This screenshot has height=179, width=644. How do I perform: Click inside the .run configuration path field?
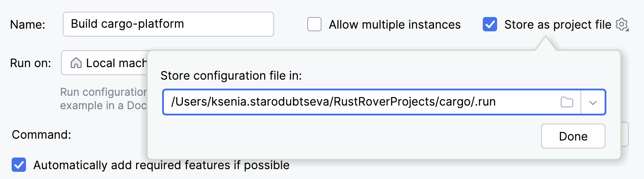(x=358, y=102)
